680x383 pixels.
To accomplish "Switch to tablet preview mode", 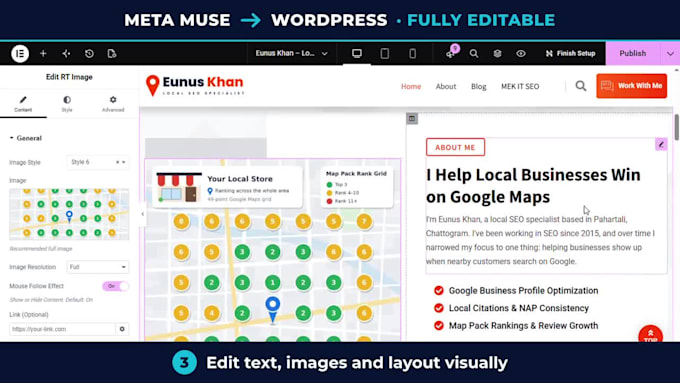I will pyautogui.click(x=384, y=53).
